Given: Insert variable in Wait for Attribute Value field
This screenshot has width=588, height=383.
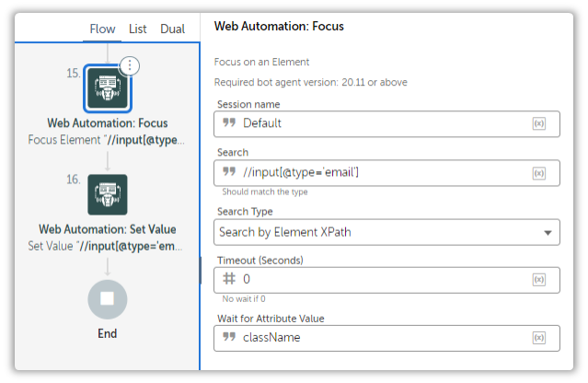Looking at the screenshot, I should coord(539,338).
